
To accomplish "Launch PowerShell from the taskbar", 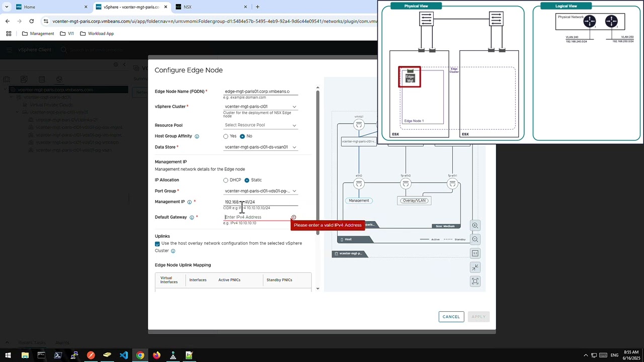I will click(58, 355).
